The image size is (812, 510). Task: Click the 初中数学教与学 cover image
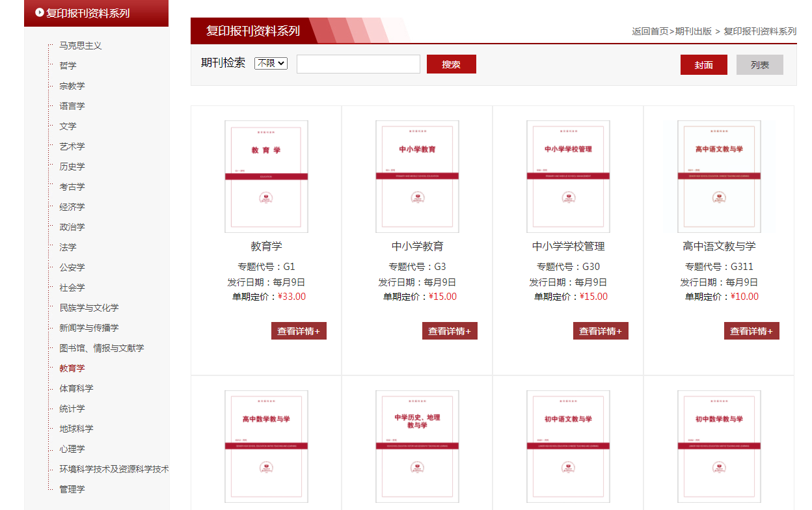tap(719, 446)
